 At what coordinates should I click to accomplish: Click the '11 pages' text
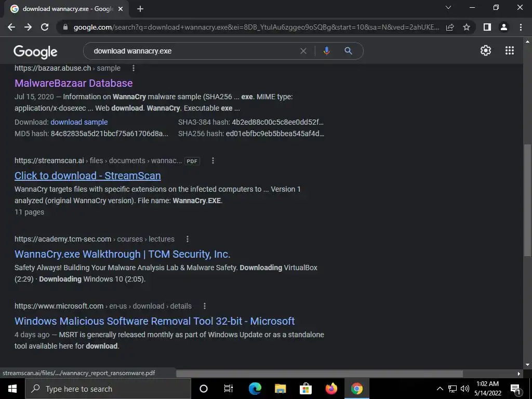click(x=29, y=212)
